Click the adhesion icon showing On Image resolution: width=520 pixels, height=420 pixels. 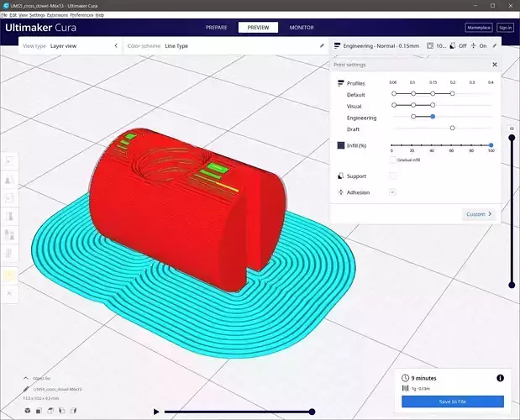coord(473,45)
